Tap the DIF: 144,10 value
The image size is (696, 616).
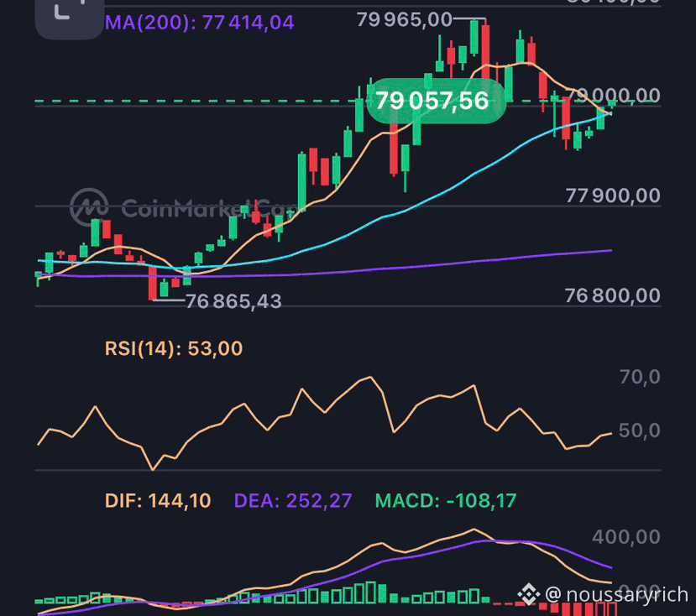(158, 501)
